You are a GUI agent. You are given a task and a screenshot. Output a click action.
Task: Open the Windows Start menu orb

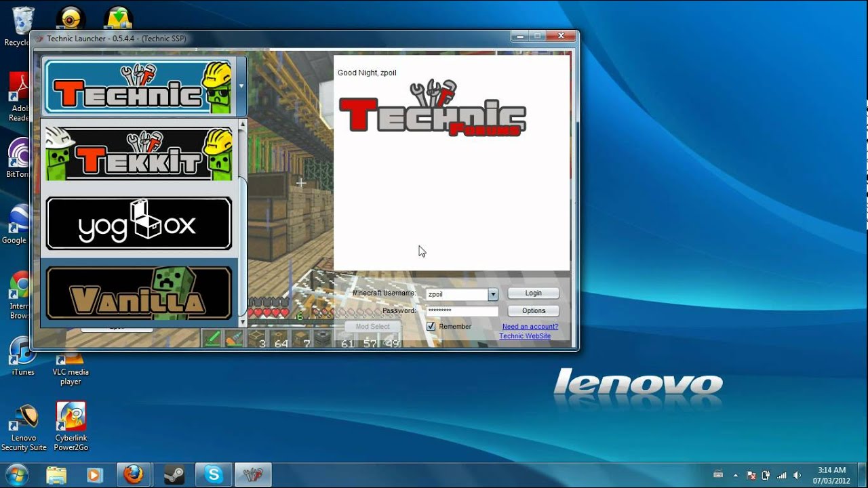[x=17, y=474]
